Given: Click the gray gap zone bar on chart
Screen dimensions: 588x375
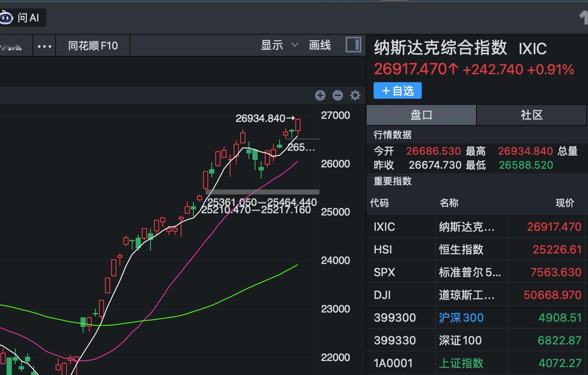Looking at the screenshot, I should pos(262,192).
